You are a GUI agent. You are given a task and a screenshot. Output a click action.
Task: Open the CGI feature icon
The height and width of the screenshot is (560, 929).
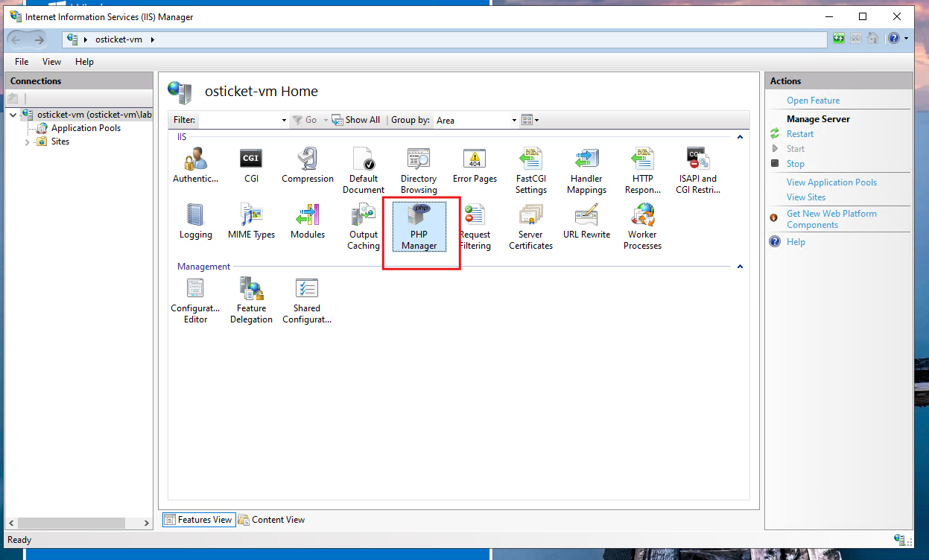click(x=251, y=165)
